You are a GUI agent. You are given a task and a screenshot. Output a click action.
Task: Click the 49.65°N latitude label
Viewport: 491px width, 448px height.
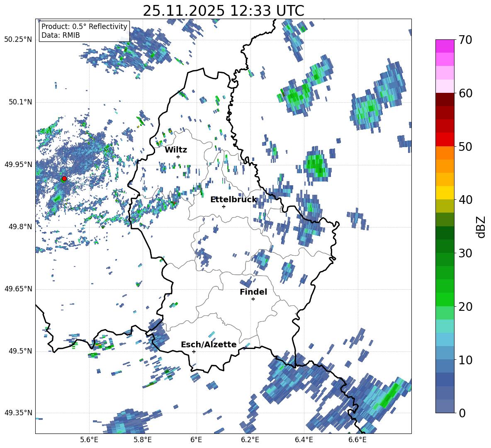(18, 289)
